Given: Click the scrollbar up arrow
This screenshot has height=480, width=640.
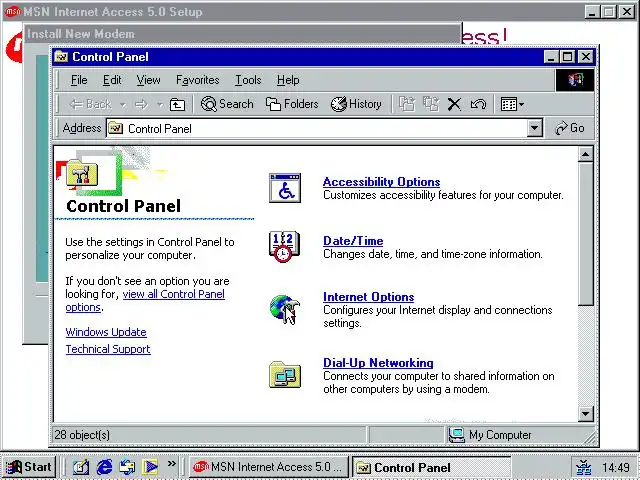Looking at the screenshot, I should pyautogui.click(x=585, y=154).
